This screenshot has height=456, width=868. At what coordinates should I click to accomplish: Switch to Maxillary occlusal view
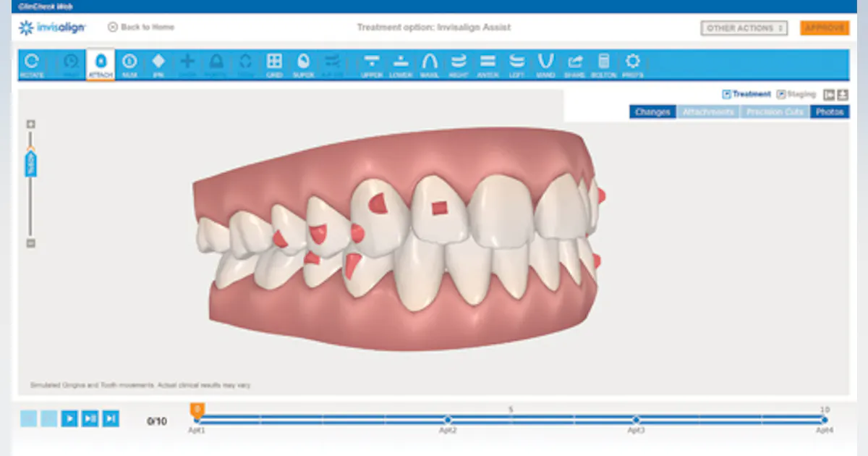(430, 64)
